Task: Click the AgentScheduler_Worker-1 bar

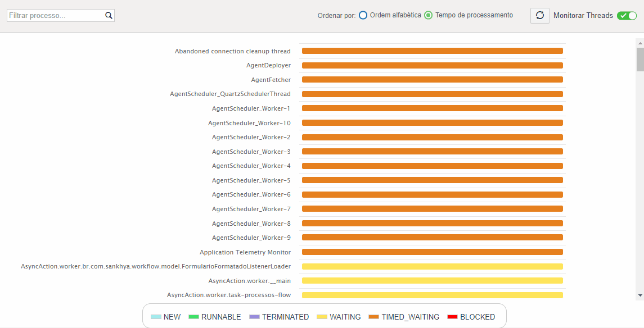Action: (432, 108)
